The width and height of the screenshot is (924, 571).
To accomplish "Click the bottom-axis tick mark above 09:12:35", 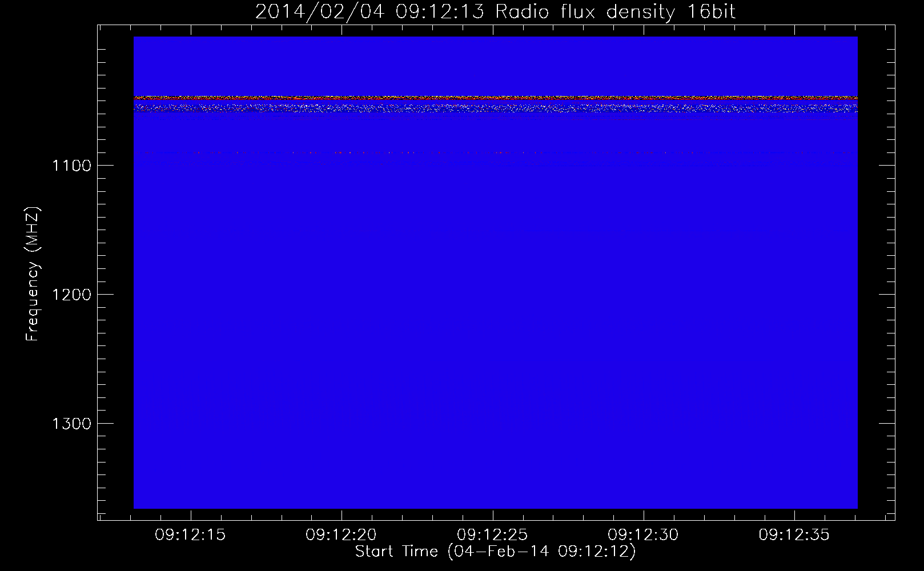I will [794, 515].
